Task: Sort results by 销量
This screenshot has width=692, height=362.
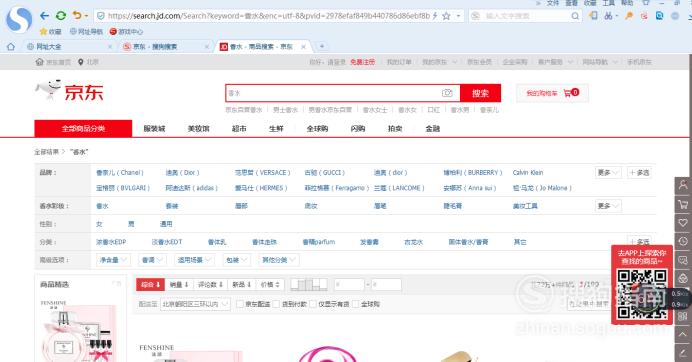Action: (x=179, y=285)
